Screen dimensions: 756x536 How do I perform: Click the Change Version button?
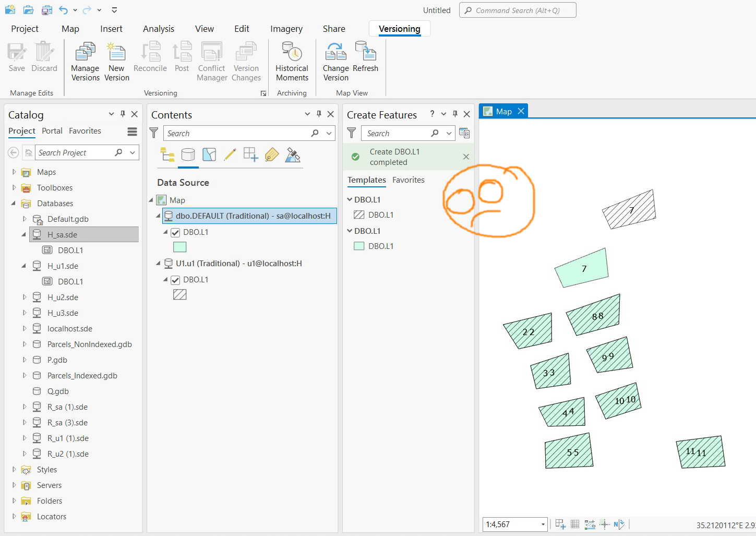point(335,62)
